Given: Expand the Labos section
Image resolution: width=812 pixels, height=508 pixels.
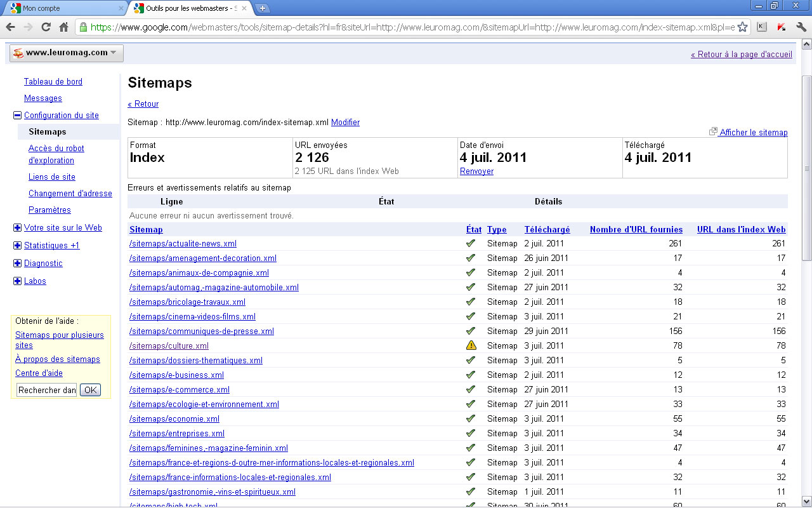Looking at the screenshot, I should pos(17,281).
